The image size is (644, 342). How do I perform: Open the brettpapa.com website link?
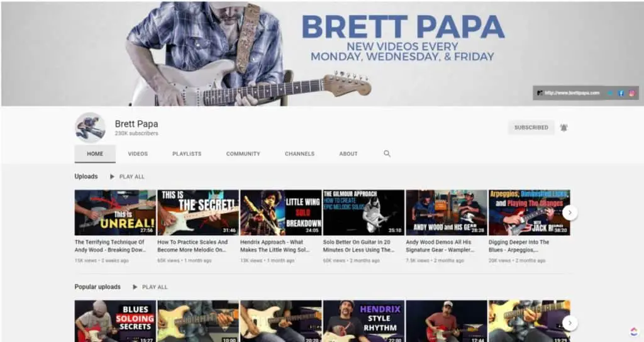tap(572, 93)
